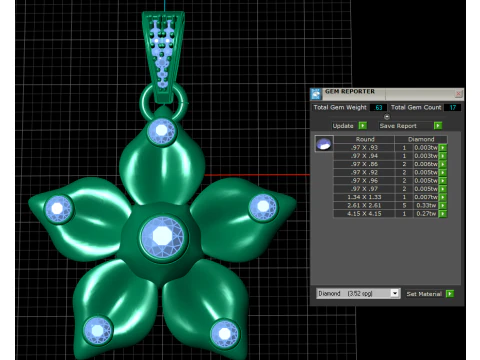Viewport: 480px width, 360px height.
Task: Click the green arrow on the 2.61 X 2.61 row
Action: [x=443, y=205]
